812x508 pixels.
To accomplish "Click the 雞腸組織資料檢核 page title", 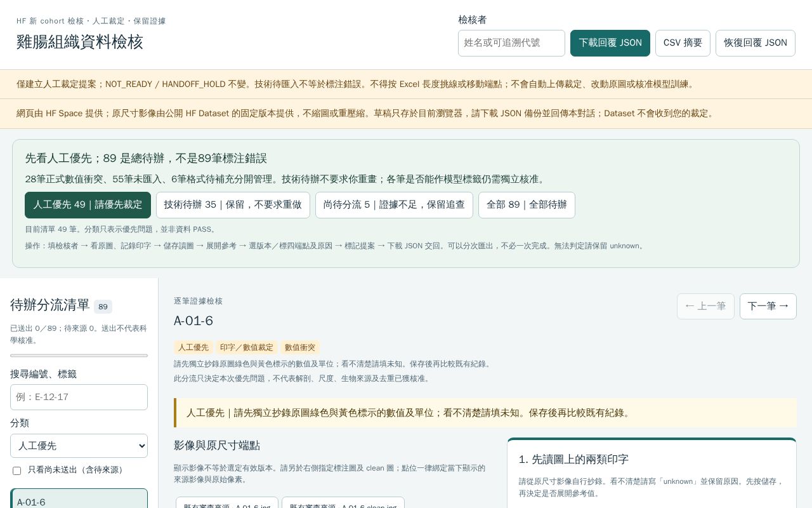I will click(80, 42).
